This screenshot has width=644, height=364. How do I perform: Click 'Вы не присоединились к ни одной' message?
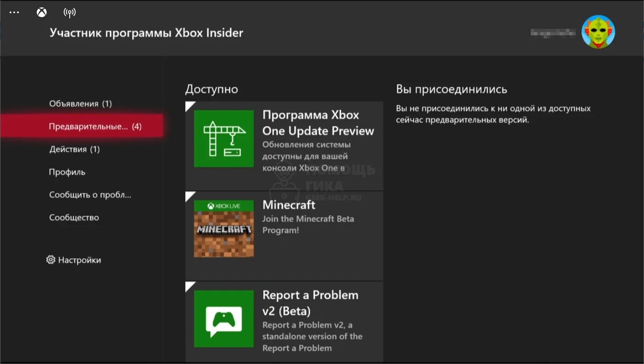tap(493, 114)
